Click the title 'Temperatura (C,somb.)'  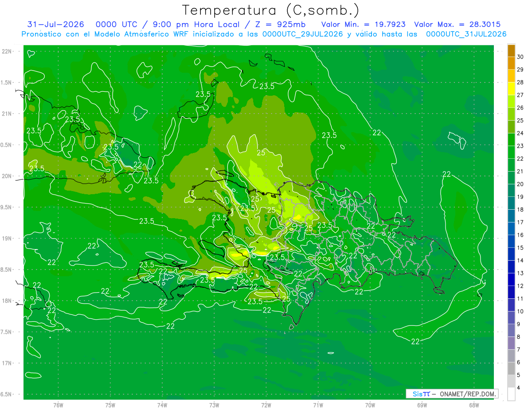(x=271, y=10)
